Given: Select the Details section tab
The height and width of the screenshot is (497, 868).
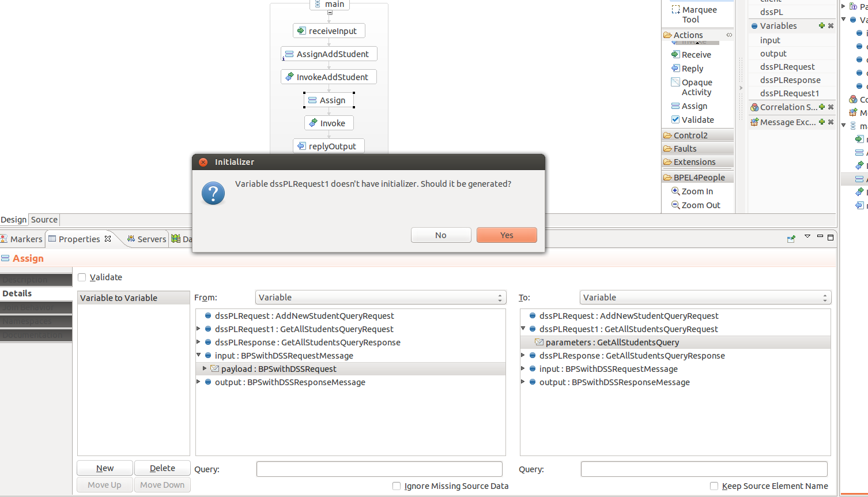Looking at the screenshot, I should coord(36,293).
